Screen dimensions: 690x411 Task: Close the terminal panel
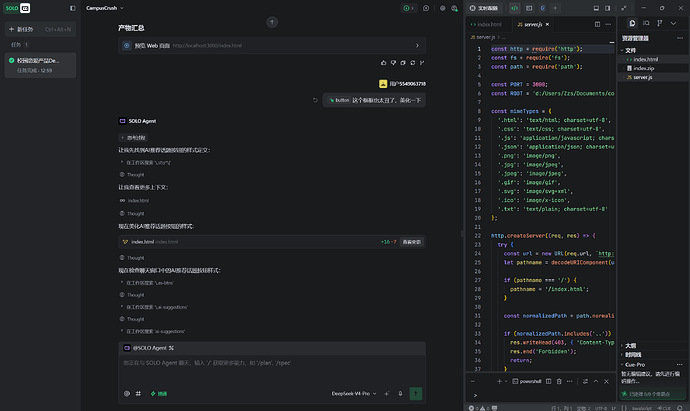point(606,382)
